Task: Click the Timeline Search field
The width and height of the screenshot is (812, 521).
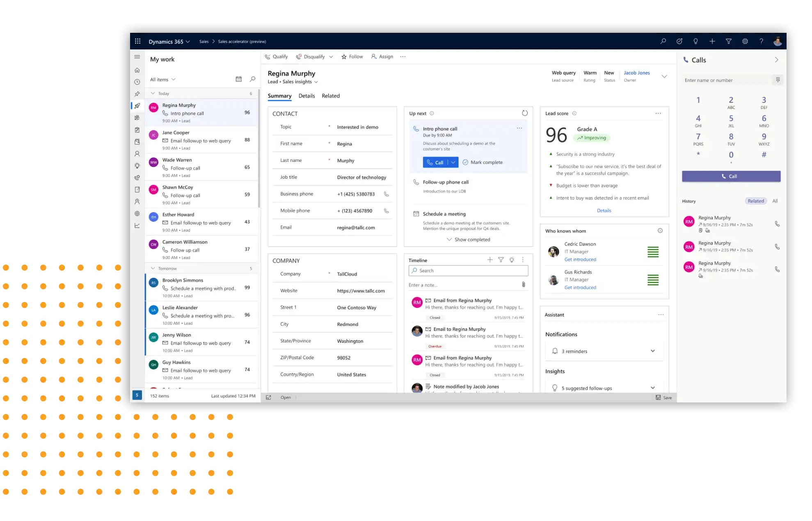Action: coord(468,271)
